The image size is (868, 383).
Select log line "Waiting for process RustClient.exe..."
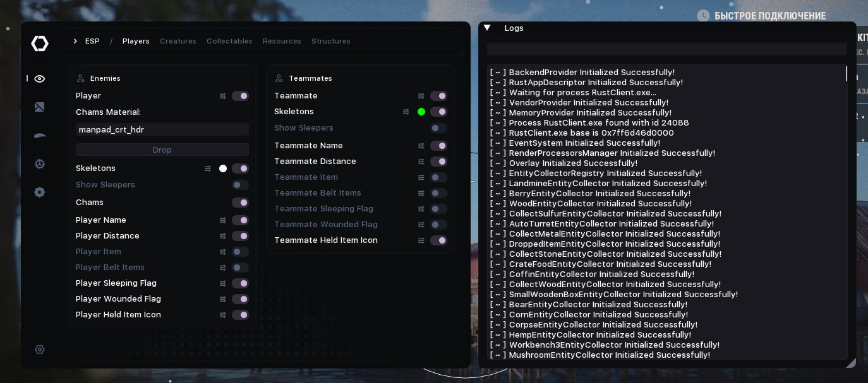pyautogui.click(x=573, y=93)
